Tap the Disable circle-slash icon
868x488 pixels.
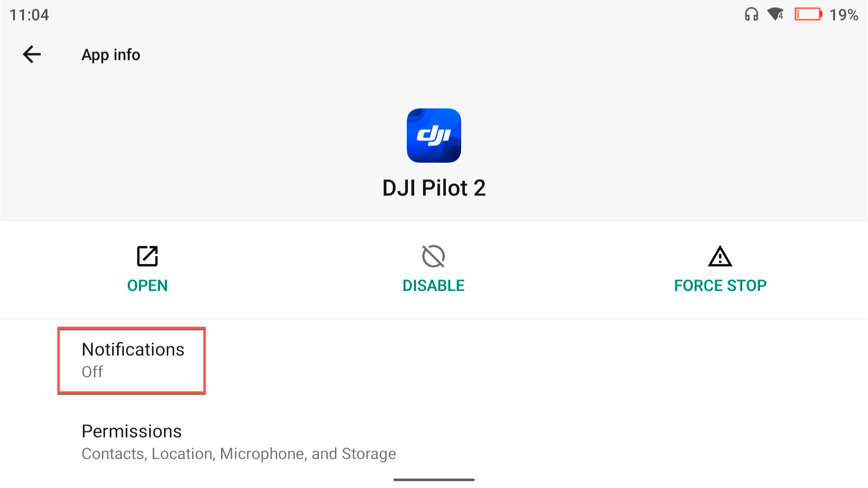[434, 256]
